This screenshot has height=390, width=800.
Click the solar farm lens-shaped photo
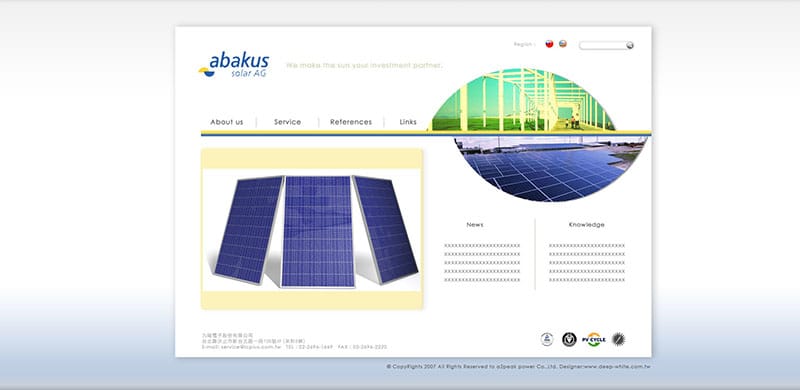550,168
